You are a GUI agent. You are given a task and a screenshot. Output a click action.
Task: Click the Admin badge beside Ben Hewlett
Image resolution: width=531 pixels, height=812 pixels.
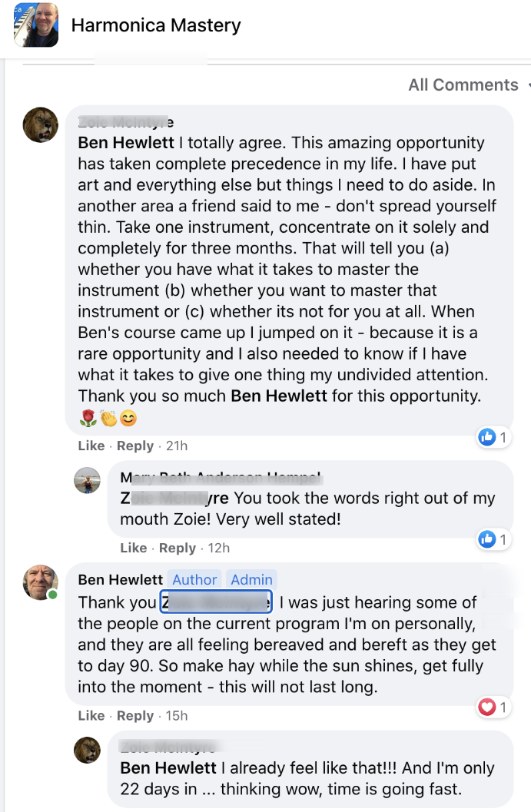pos(252,580)
